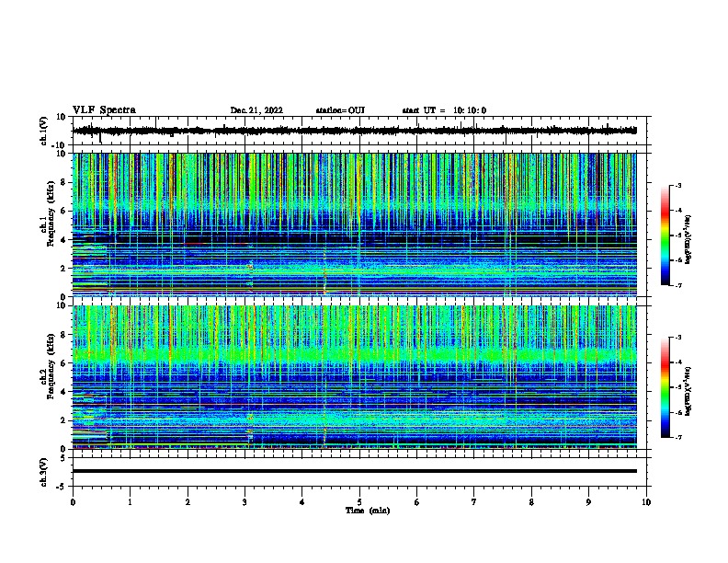Click time axis tick label "0"
This screenshot has width=728, height=563.
(73, 502)
